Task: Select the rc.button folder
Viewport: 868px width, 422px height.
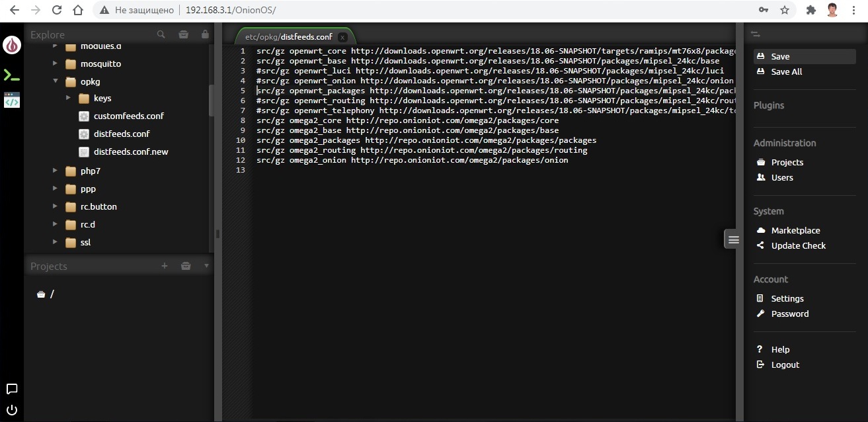Action: (99, 206)
